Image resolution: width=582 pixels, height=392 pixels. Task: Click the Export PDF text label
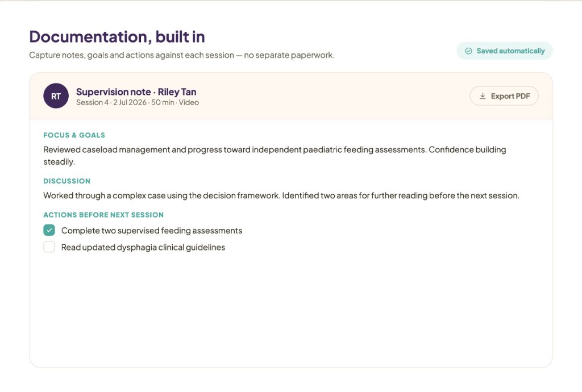(x=510, y=96)
